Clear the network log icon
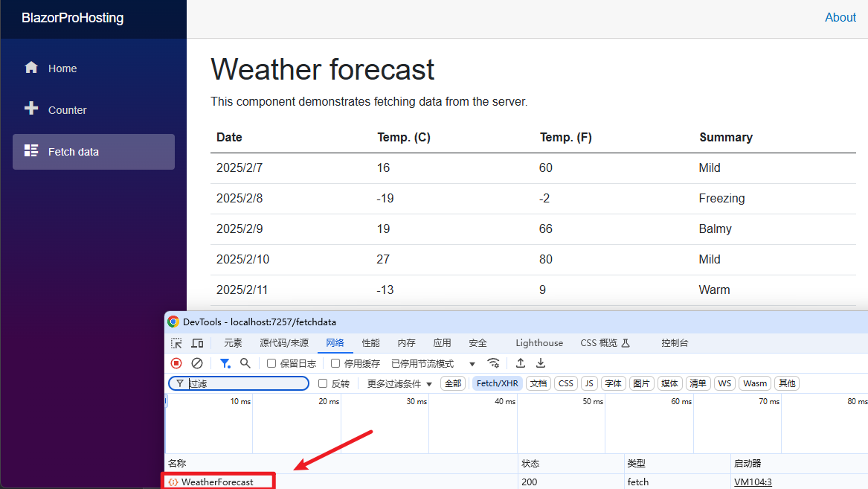 point(196,363)
